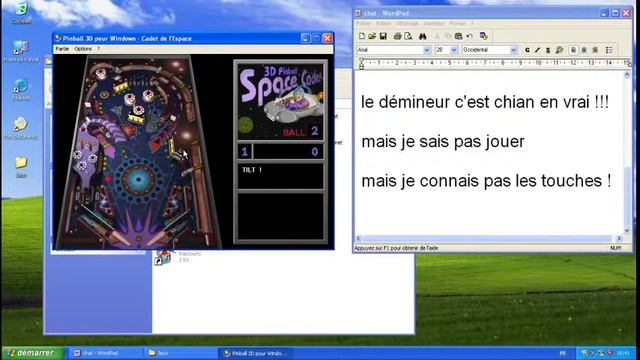Click the Date/Time insert icon in WordPad
This screenshot has height=360, width=640.
coord(484,36)
